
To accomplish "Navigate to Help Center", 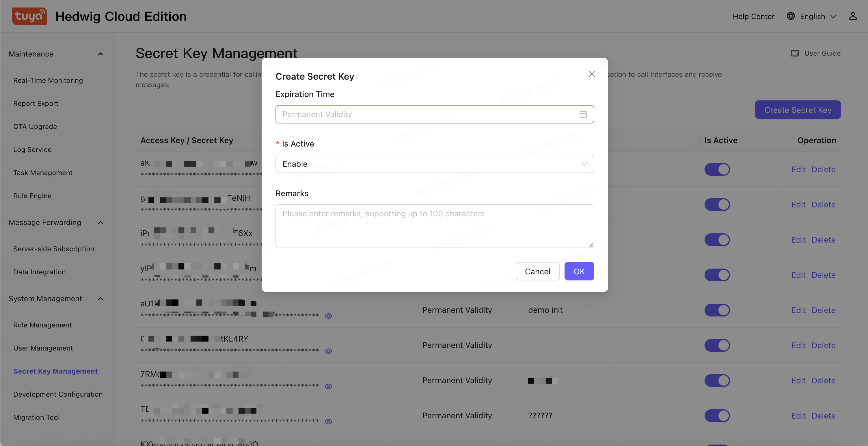I will pyautogui.click(x=753, y=16).
